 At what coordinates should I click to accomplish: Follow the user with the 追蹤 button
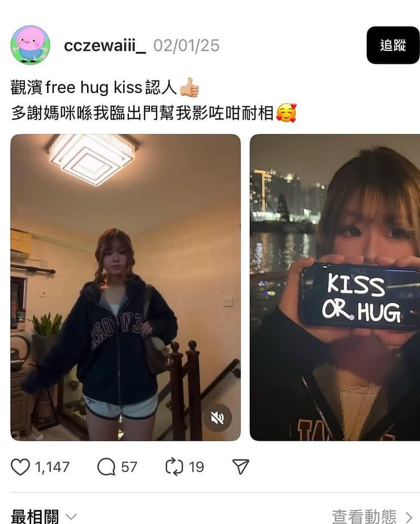pos(393,45)
